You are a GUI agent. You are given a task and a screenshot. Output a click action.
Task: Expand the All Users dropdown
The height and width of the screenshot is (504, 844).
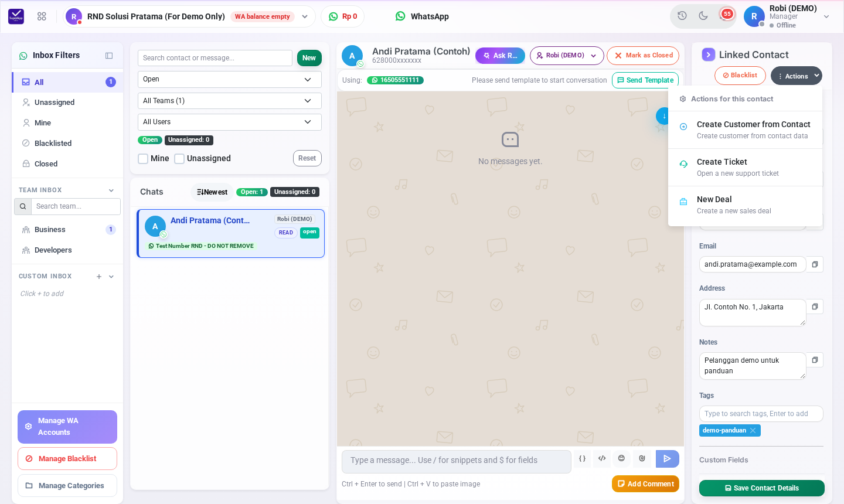tap(230, 122)
